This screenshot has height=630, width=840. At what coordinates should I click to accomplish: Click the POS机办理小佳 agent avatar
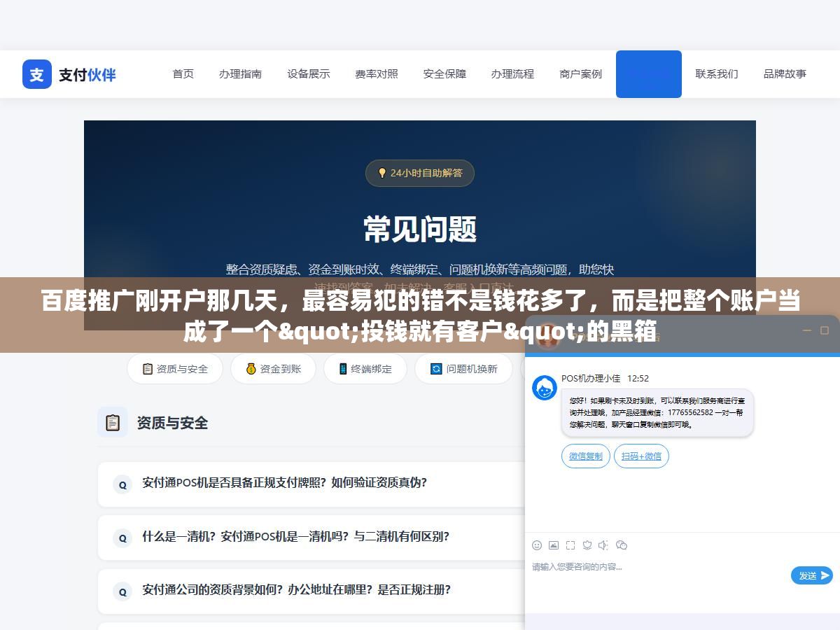[545, 388]
